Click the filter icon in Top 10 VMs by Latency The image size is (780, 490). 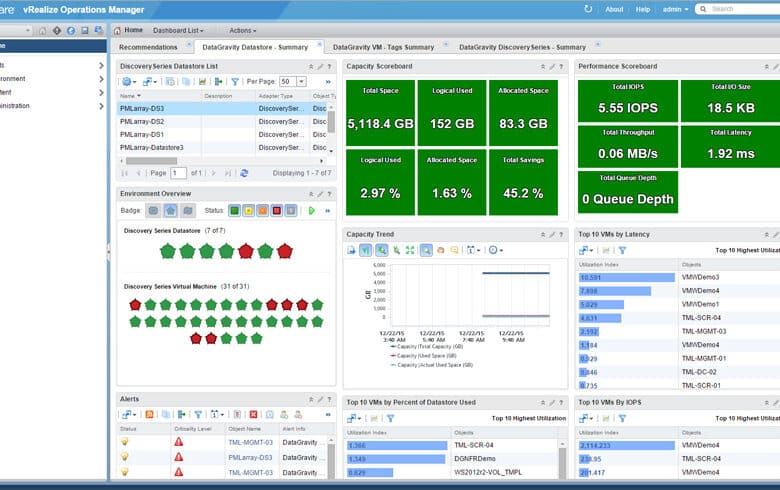click(622, 250)
